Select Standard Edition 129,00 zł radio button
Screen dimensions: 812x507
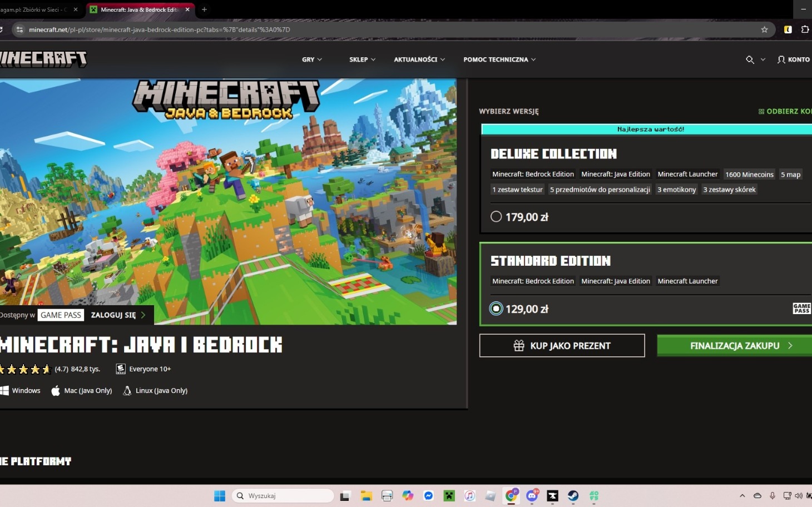496,309
